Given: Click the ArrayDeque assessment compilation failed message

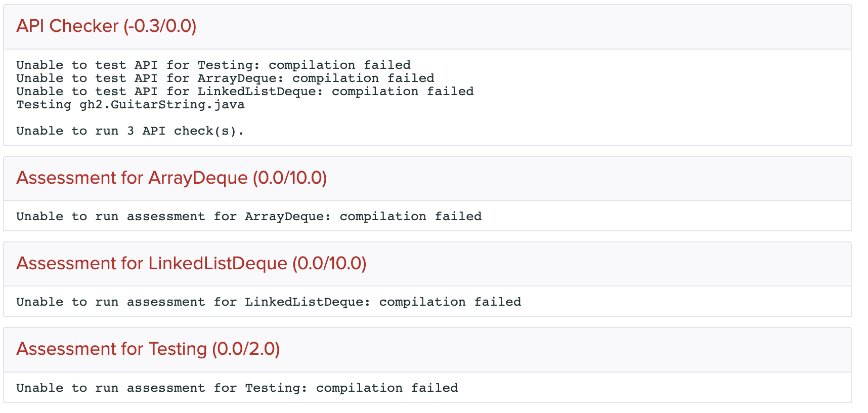Looking at the screenshot, I should 248,216.
